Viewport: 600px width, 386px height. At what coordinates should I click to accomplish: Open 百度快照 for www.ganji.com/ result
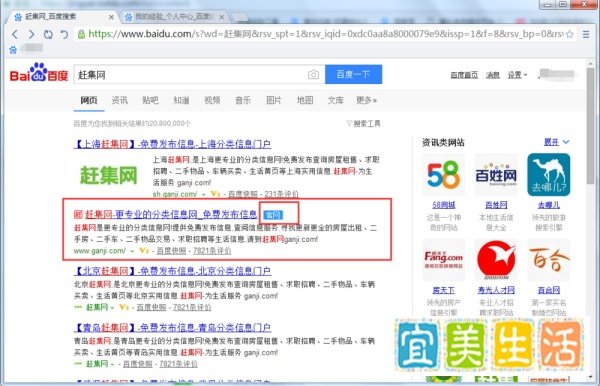click(171, 251)
